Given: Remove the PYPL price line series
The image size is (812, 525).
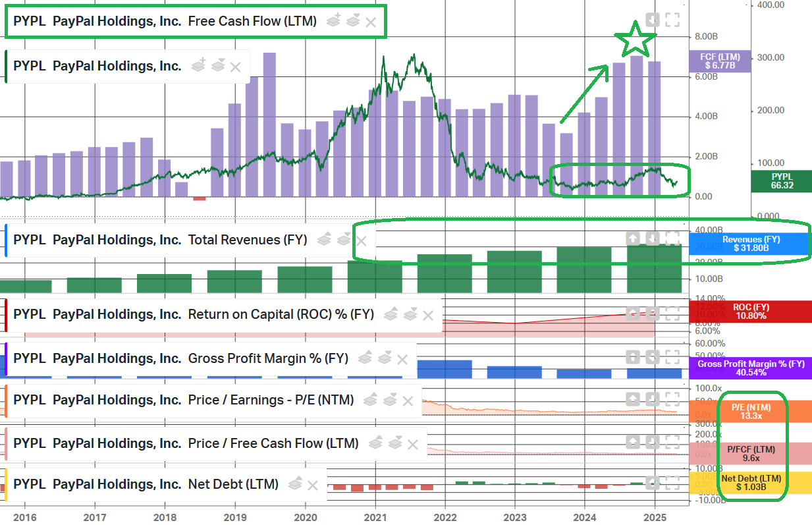Looking at the screenshot, I should [235, 67].
